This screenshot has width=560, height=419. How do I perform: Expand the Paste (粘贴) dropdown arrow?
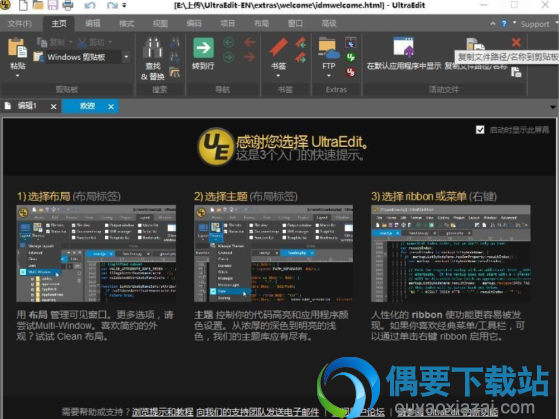tap(17, 76)
